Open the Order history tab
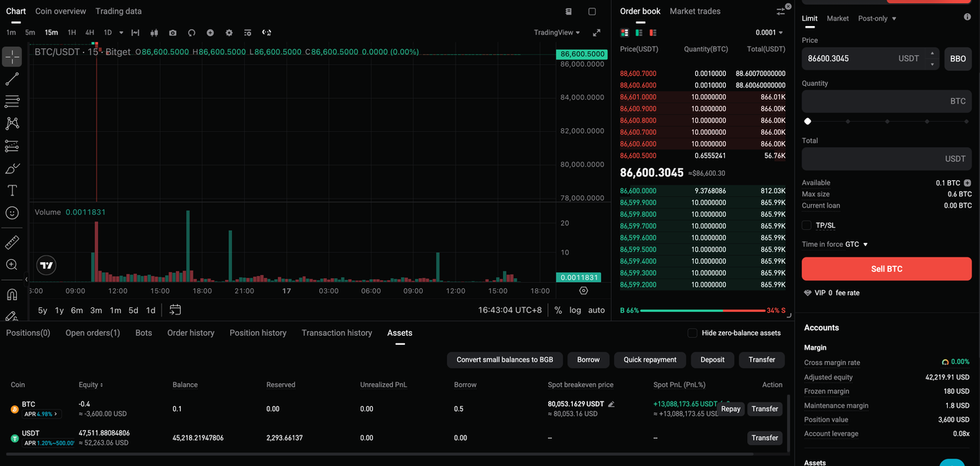The height and width of the screenshot is (466, 980). 191,333
